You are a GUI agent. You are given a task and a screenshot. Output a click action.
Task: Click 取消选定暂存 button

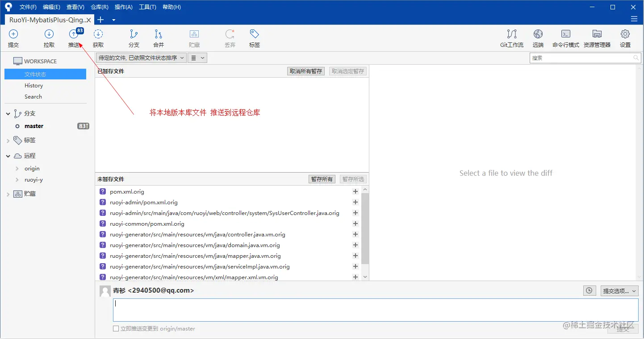pos(348,71)
